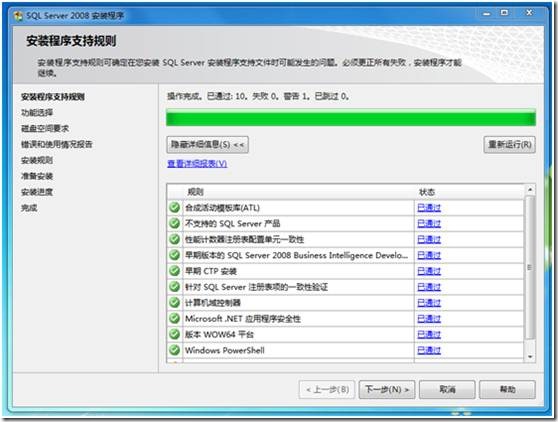Click the green check icon beside 合成活动模板库(ATL)
This screenshot has height=422, width=558.
[174, 207]
